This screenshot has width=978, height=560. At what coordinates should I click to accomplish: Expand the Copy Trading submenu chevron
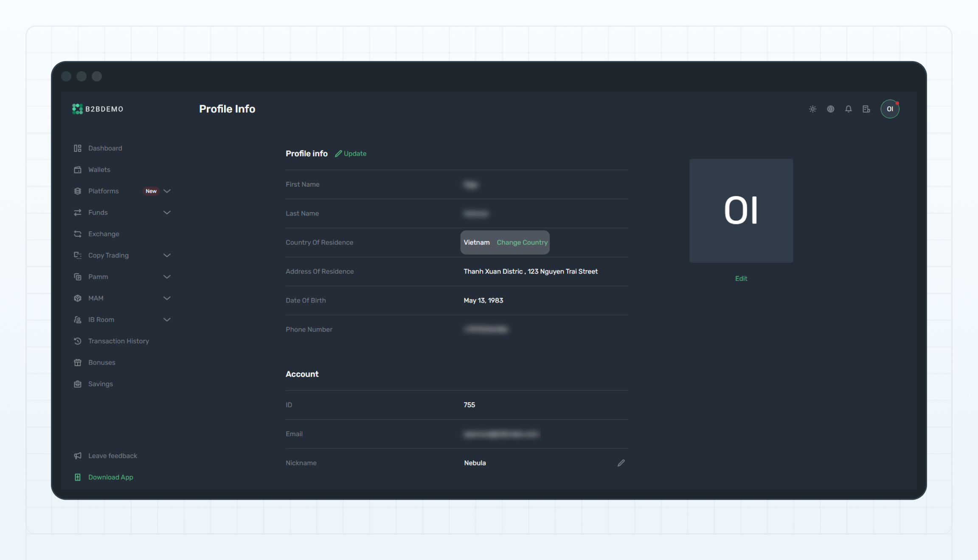(x=167, y=255)
